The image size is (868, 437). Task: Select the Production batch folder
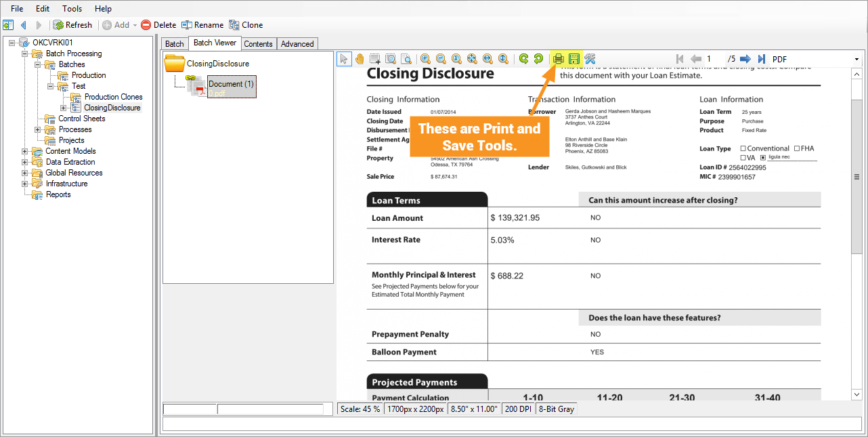tap(89, 75)
